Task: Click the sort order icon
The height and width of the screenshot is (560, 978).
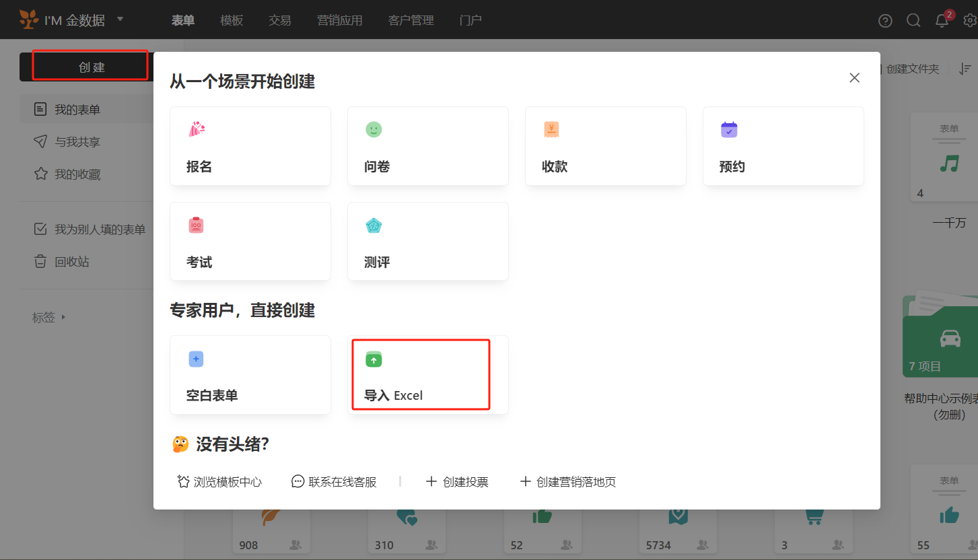Action: (965, 69)
